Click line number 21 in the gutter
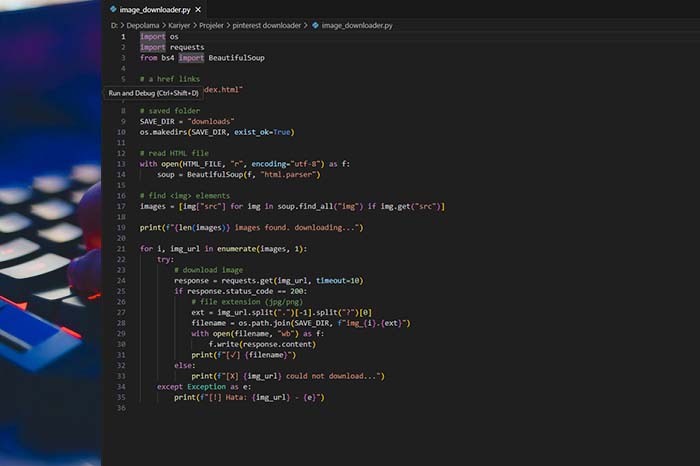 [121, 248]
